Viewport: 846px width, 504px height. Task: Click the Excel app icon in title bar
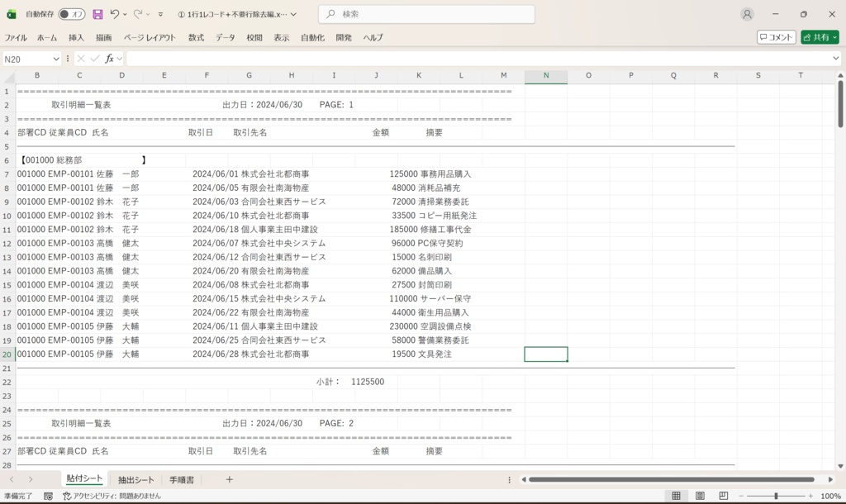coord(11,15)
